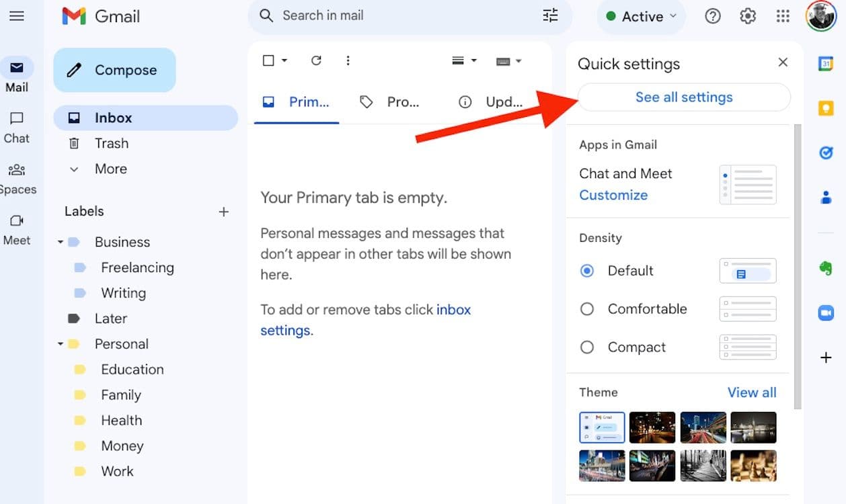Check the select-all messages checkbox
The width and height of the screenshot is (846, 504).
[267, 60]
